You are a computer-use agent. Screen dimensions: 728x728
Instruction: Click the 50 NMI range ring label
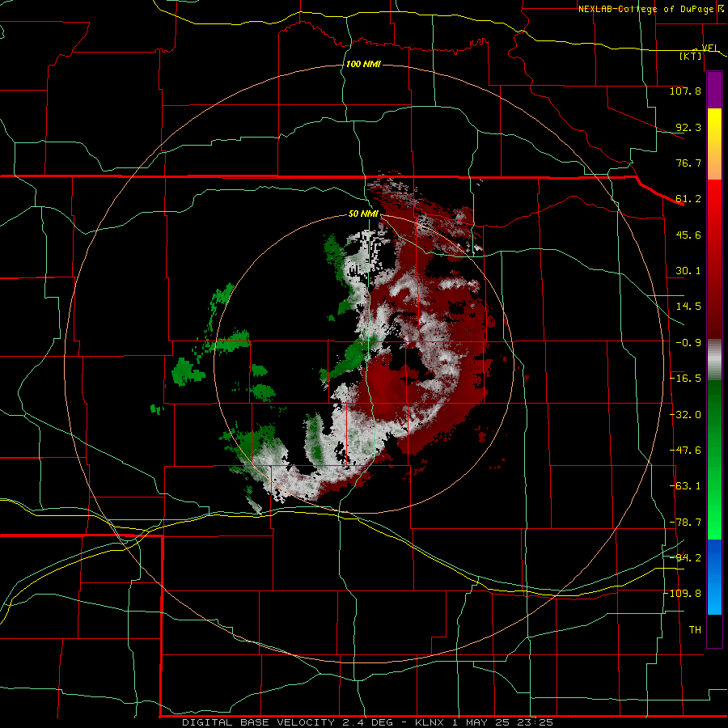363,214
